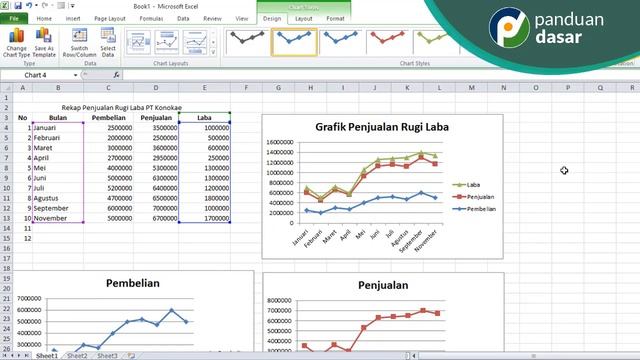Click first-sheet navigation arrow
Viewport: 640px width, 360px height.
(4, 356)
